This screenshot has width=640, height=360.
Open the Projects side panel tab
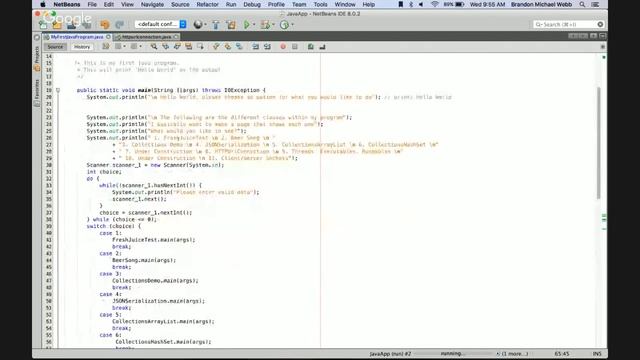pos(37,58)
